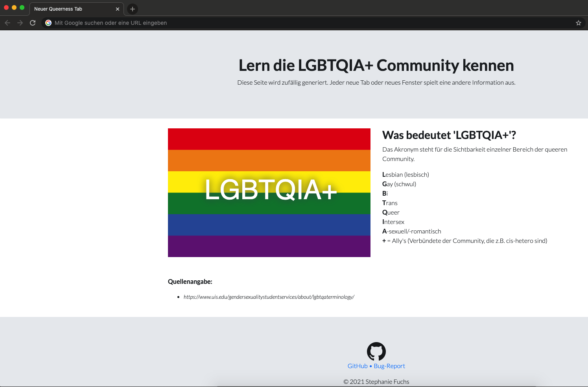Click the 'Intersex' line

click(x=393, y=222)
